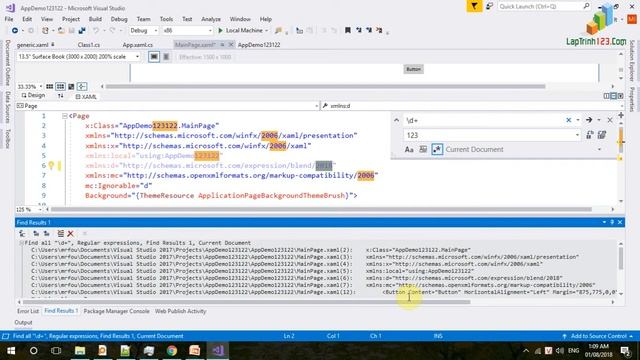The width and height of the screenshot is (640, 360).
Task: Click the notifications flag icon
Action: (x=474, y=6)
